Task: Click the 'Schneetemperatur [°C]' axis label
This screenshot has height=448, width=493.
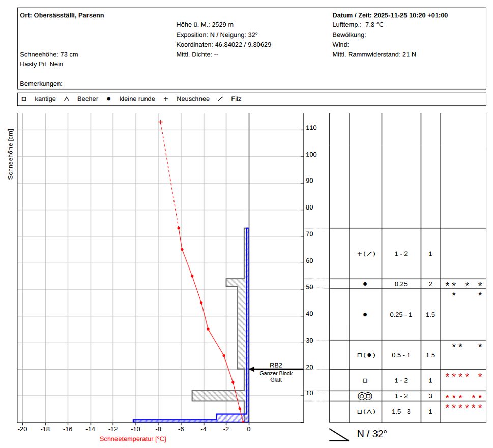Action: tap(133, 439)
